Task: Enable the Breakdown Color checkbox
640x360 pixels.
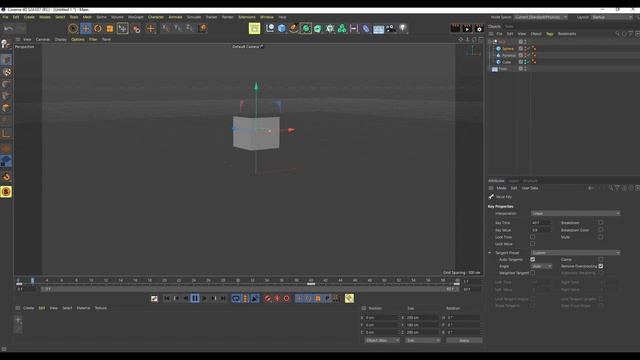Action: pos(600,230)
